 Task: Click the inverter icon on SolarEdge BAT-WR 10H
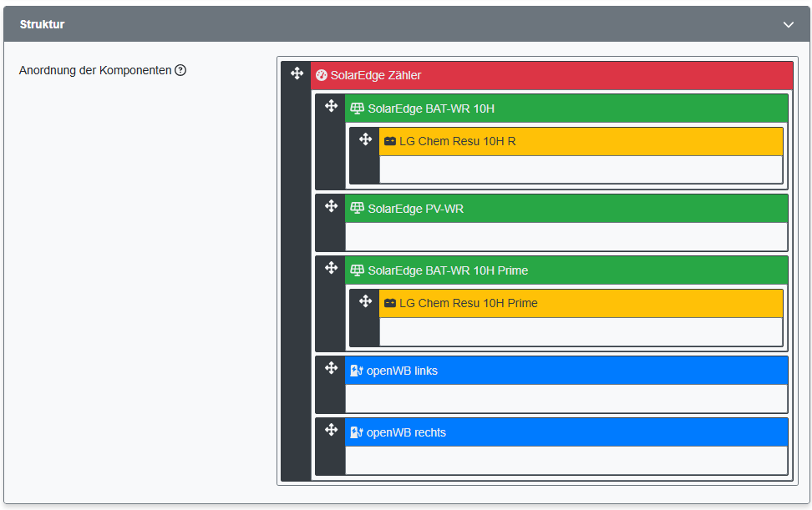pos(358,108)
